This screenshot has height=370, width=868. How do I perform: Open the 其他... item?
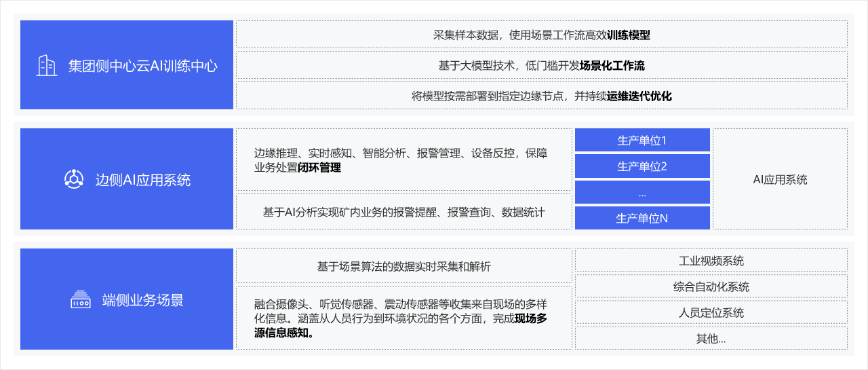coord(711,338)
